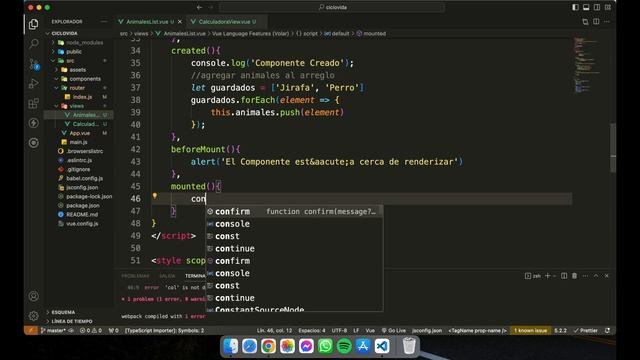The height and width of the screenshot is (360, 640).
Task: Click the master branch in status bar
Action: click(53, 331)
